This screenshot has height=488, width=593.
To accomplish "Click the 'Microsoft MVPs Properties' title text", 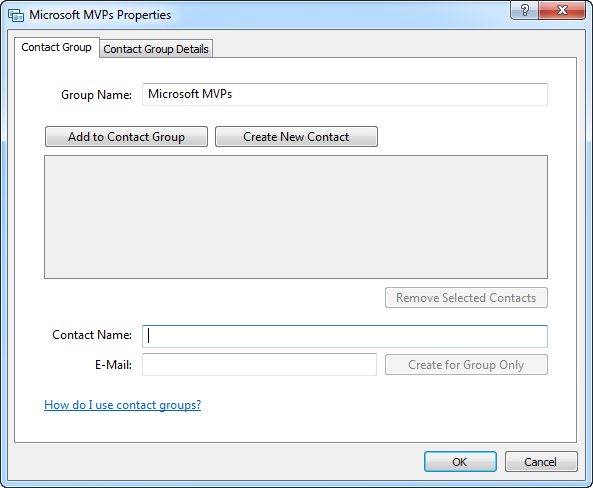I will tap(100, 15).
